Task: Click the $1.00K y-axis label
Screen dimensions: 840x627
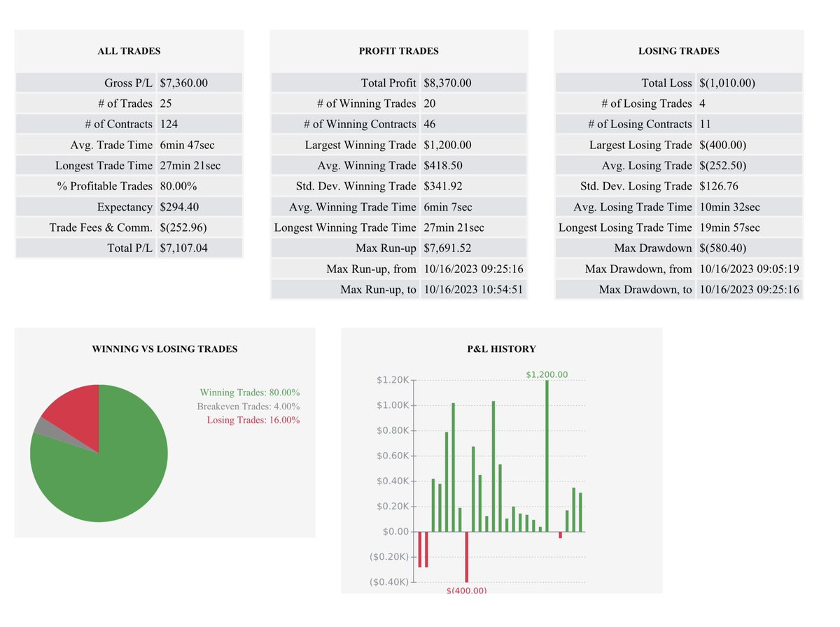Action: click(392, 405)
